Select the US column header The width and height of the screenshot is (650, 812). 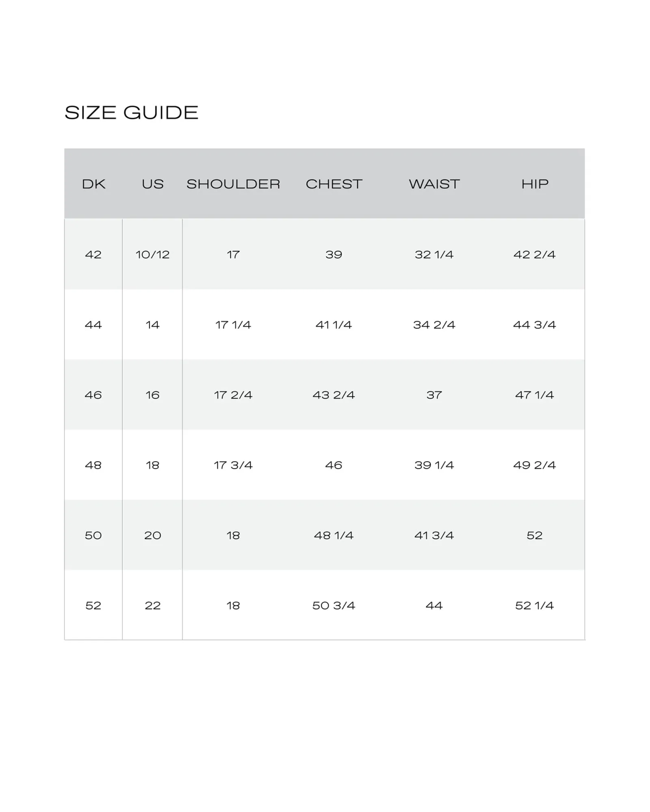point(152,184)
